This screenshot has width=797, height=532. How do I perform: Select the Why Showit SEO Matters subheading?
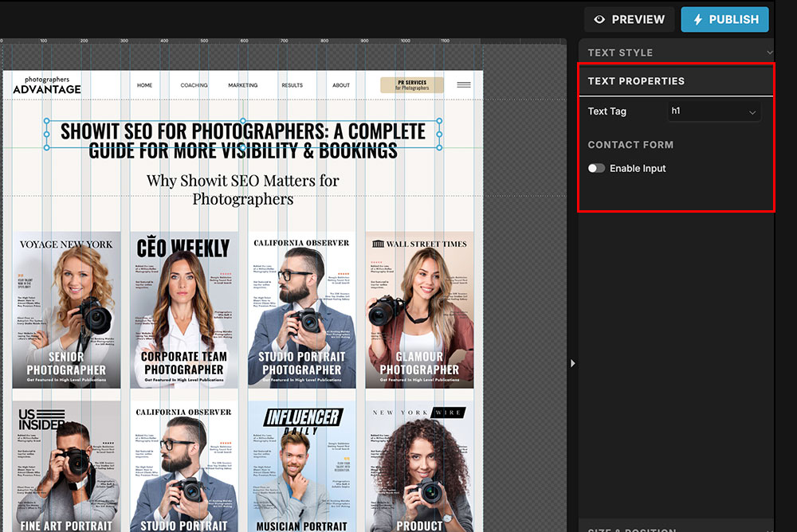[x=243, y=190]
